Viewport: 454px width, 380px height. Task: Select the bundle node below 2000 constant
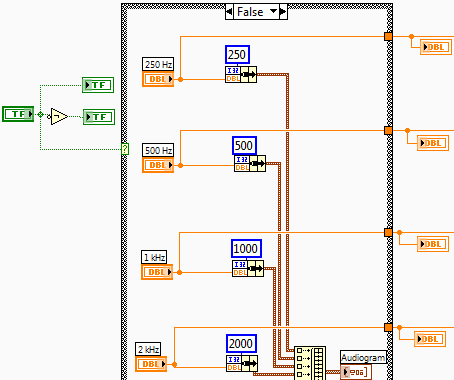pyautogui.click(x=242, y=363)
